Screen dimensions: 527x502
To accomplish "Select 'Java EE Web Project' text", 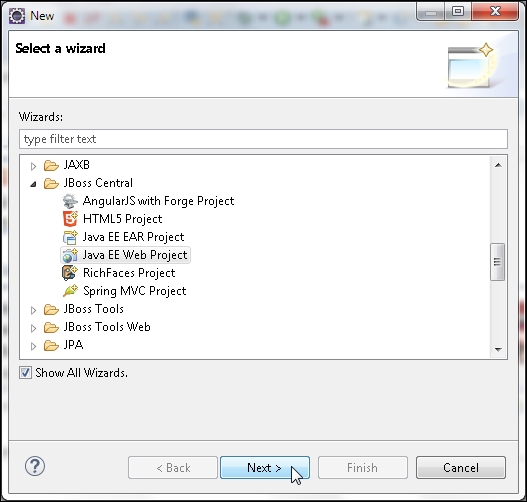I will (135, 255).
